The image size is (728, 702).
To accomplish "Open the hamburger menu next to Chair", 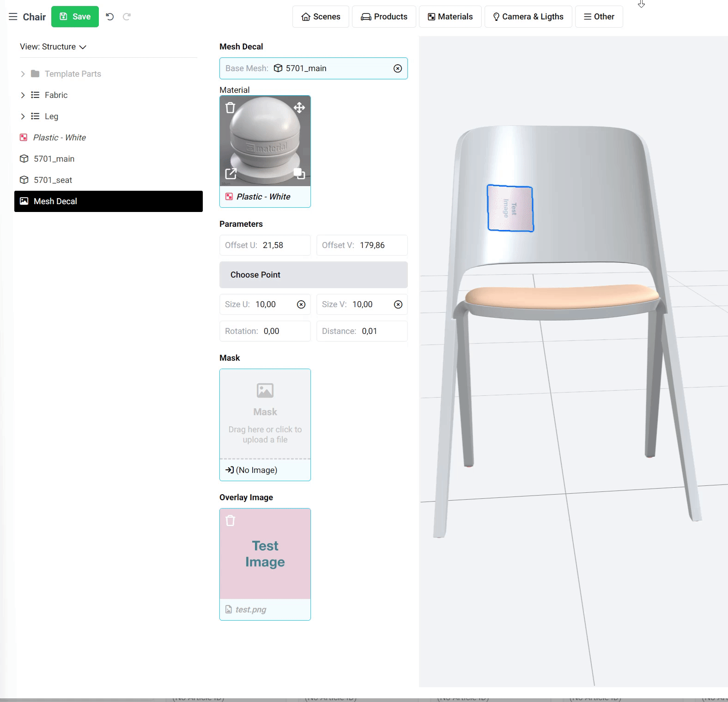I will 13,17.
